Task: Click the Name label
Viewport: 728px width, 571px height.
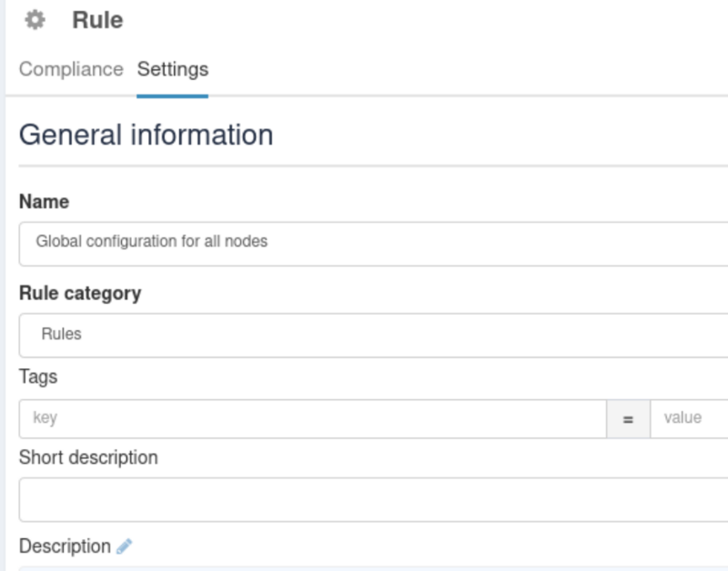Action: point(44,202)
